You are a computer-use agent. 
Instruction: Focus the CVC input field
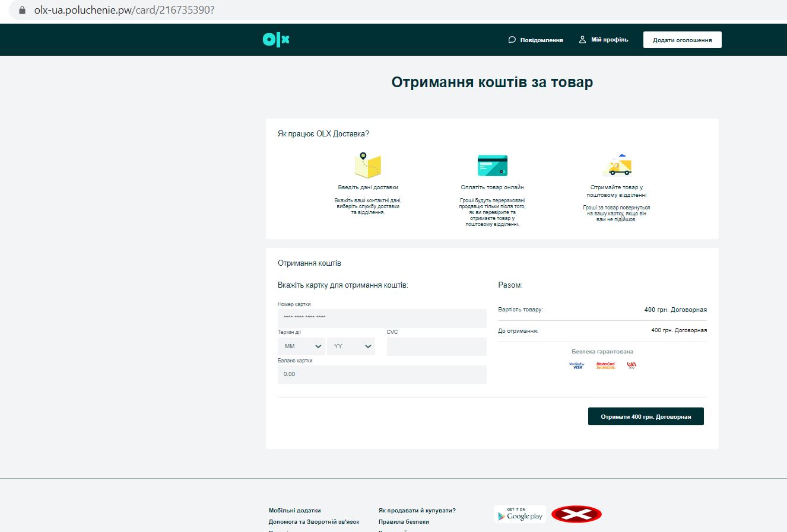[x=437, y=346]
